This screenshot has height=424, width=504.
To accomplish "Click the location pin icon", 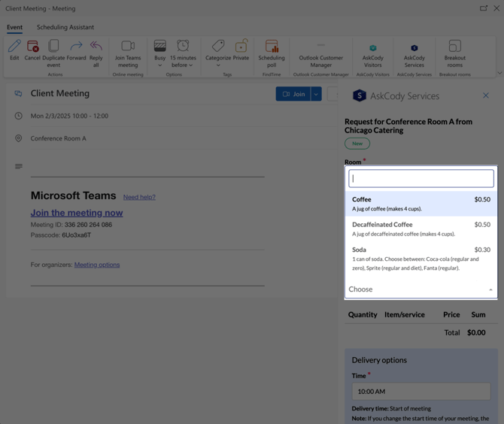I will pyautogui.click(x=19, y=138).
